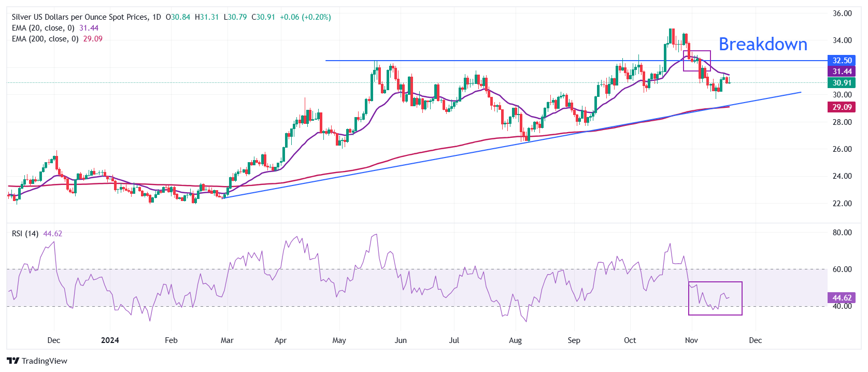Image resolution: width=868 pixels, height=372 pixels.
Task: Click the Aug label on time axis
Action: point(515,340)
